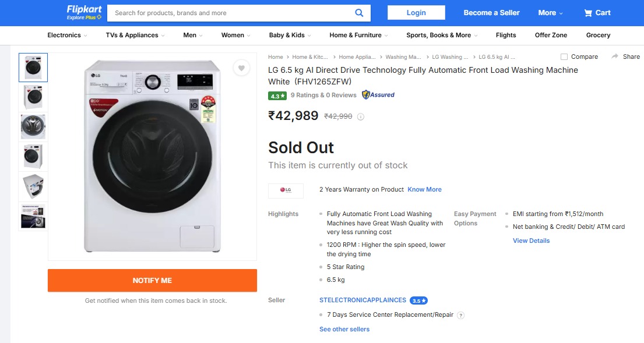Open See other sellers link

pyautogui.click(x=344, y=330)
